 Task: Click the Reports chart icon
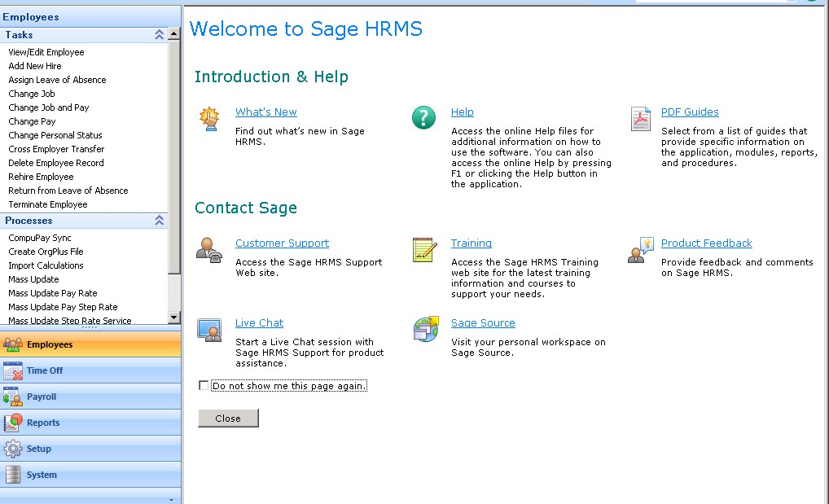tap(13, 423)
